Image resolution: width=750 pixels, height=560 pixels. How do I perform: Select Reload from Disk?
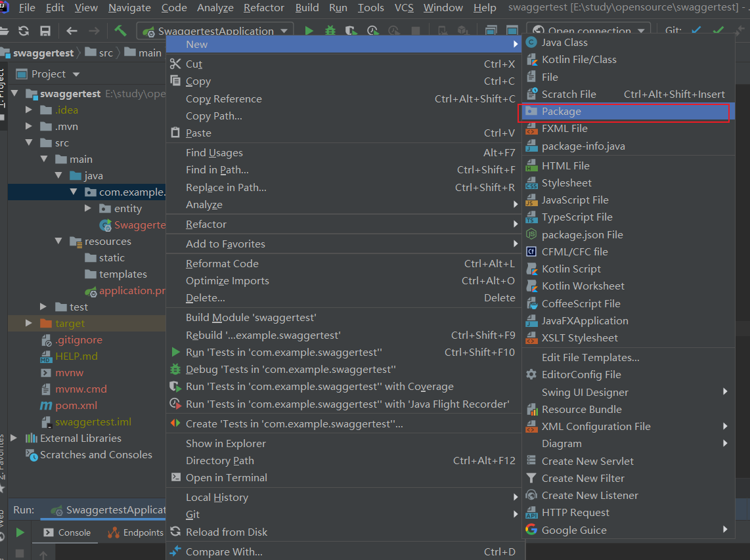click(343, 532)
